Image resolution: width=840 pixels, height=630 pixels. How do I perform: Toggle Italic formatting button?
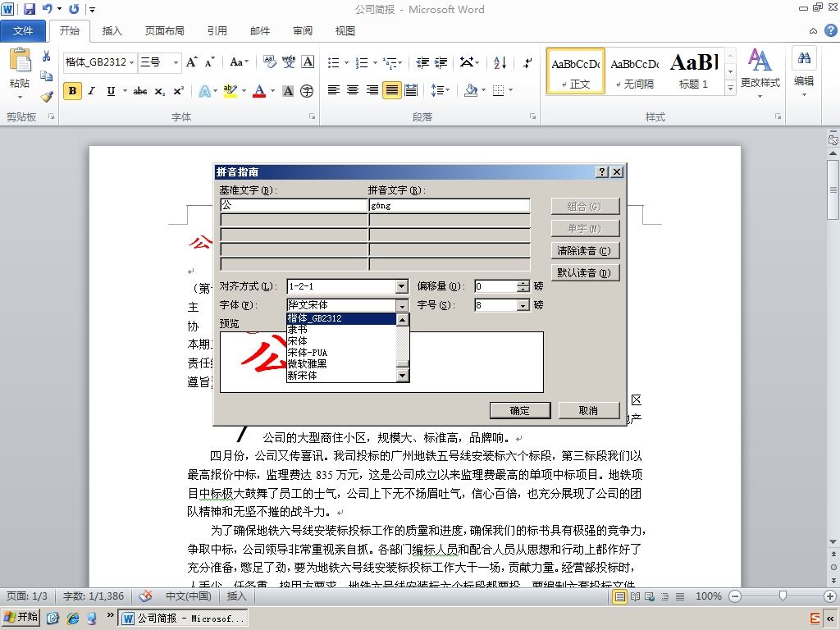coord(92,91)
